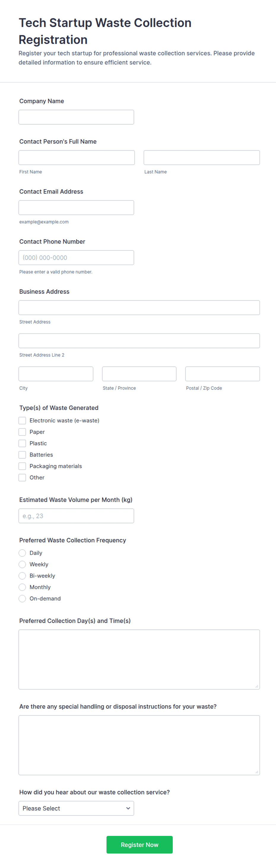This screenshot has height=868, width=276.
Task: Click the Estimated Waste Volume field
Action: point(76,516)
